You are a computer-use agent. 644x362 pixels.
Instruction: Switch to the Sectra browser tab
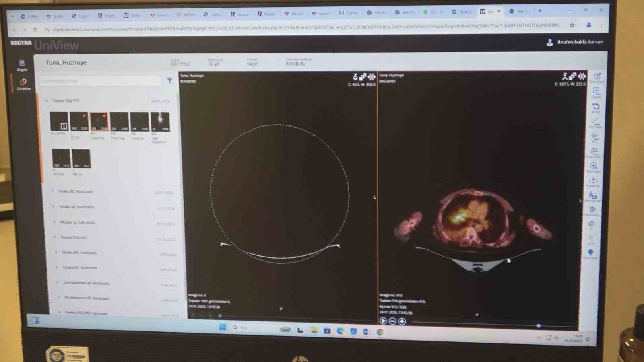coord(488,11)
